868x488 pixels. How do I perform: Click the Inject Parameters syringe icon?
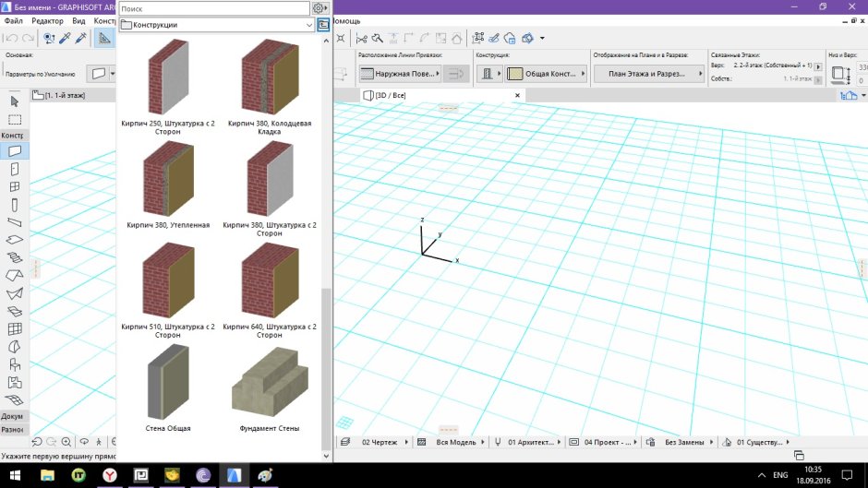coord(81,38)
